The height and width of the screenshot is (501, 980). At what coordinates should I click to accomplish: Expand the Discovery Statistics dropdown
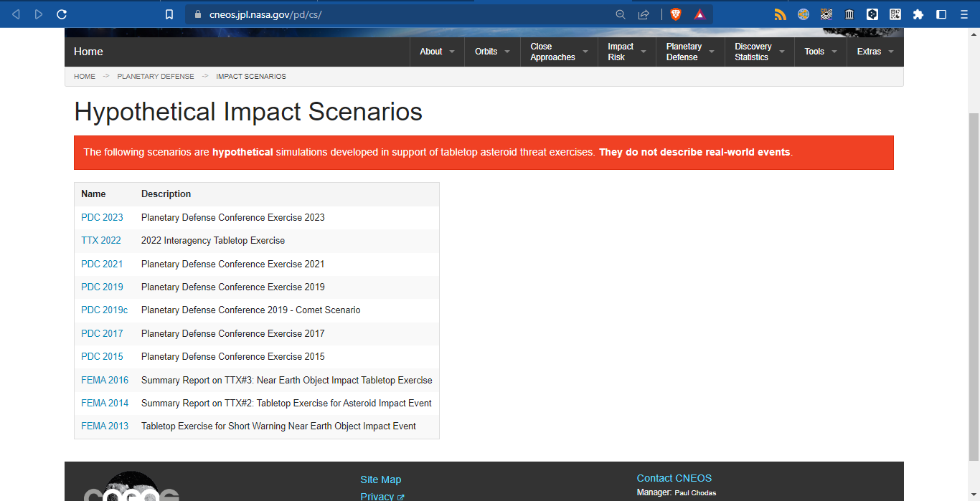[x=760, y=52]
